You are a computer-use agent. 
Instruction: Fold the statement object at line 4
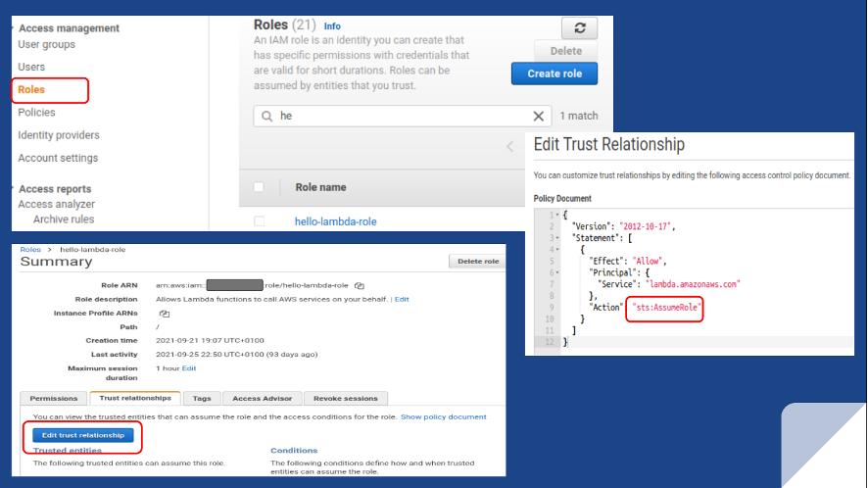click(x=557, y=250)
